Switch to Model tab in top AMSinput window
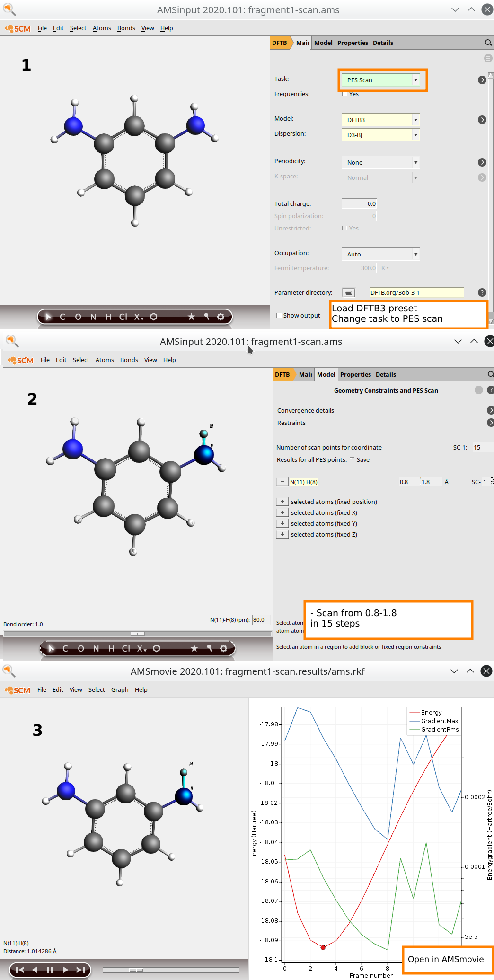 (323, 43)
